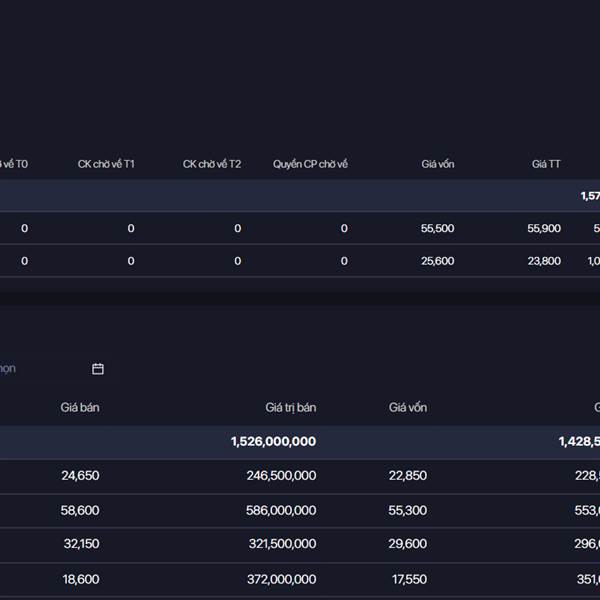The height and width of the screenshot is (600, 600).
Task: Click the date input field beside the calendar
Action: click(x=40, y=369)
